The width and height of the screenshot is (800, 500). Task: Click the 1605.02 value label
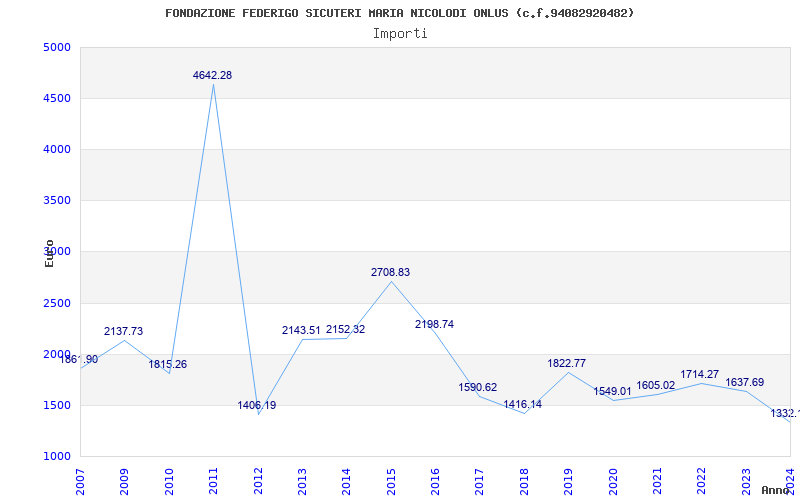656,386
